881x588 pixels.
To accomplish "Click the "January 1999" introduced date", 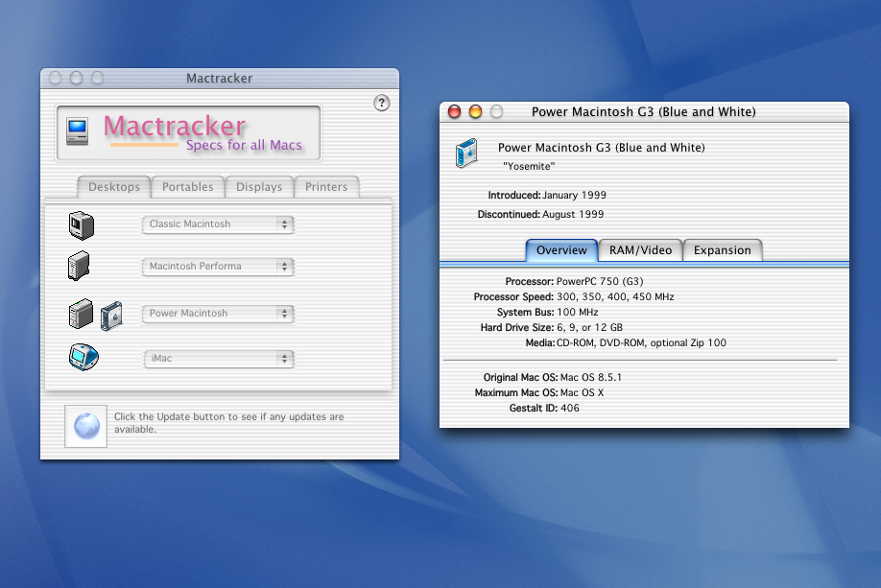I will (574, 196).
